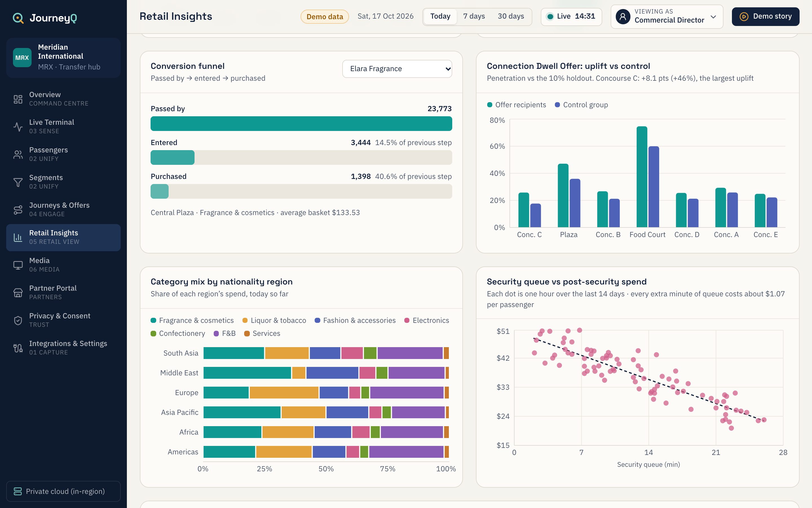Image resolution: width=812 pixels, height=508 pixels.
Task: Click the Demo data badge
Action: pyautogui.click(x=325, y=16)
